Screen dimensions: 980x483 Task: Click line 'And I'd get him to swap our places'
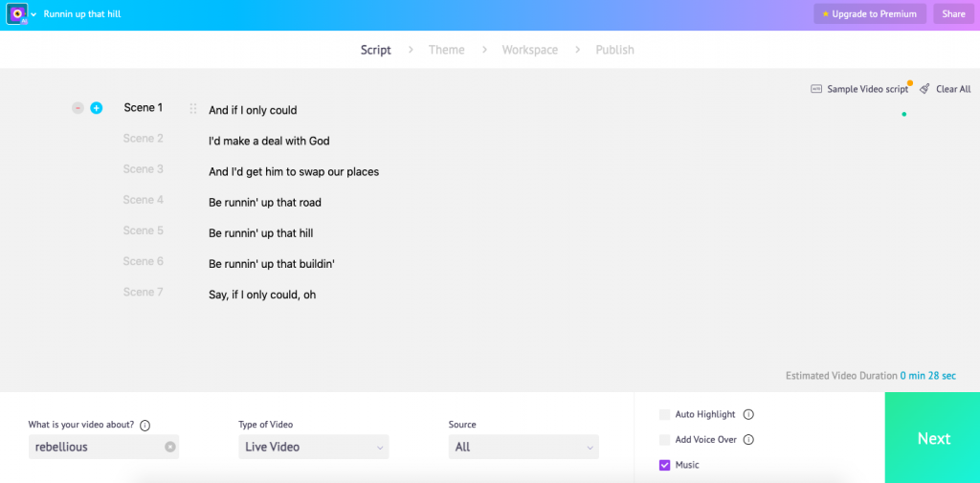point(294,172)
